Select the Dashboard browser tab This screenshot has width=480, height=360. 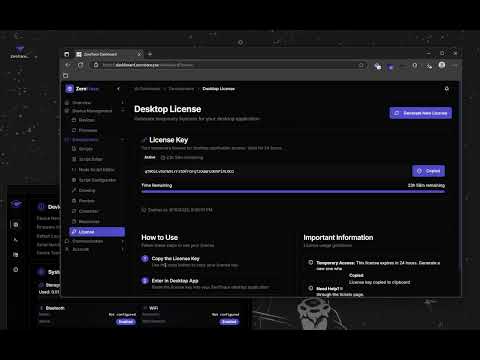tap(109, 54)
